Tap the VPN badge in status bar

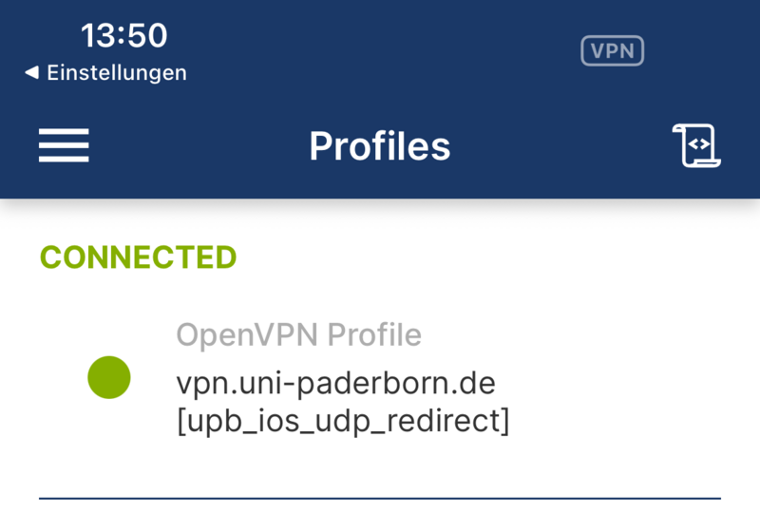click(x=612, y=51)
